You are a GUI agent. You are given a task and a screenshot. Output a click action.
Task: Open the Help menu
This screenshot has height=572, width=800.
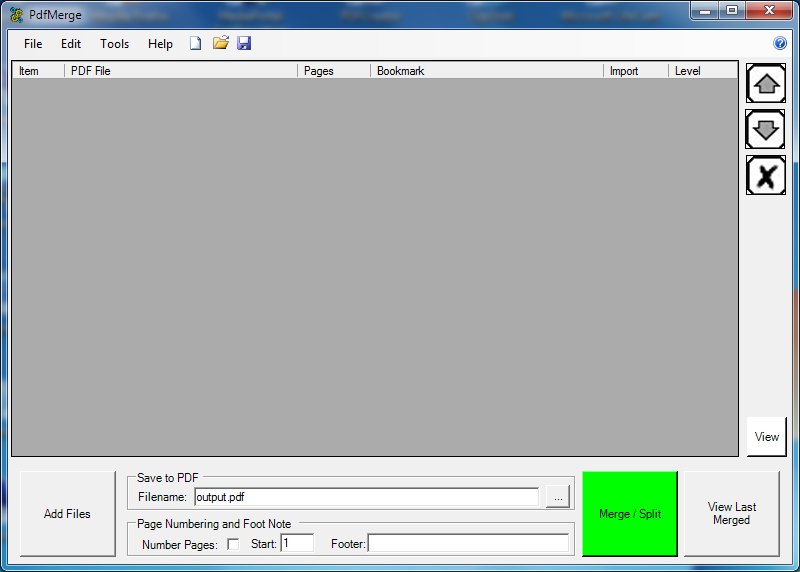coord(160,44)
